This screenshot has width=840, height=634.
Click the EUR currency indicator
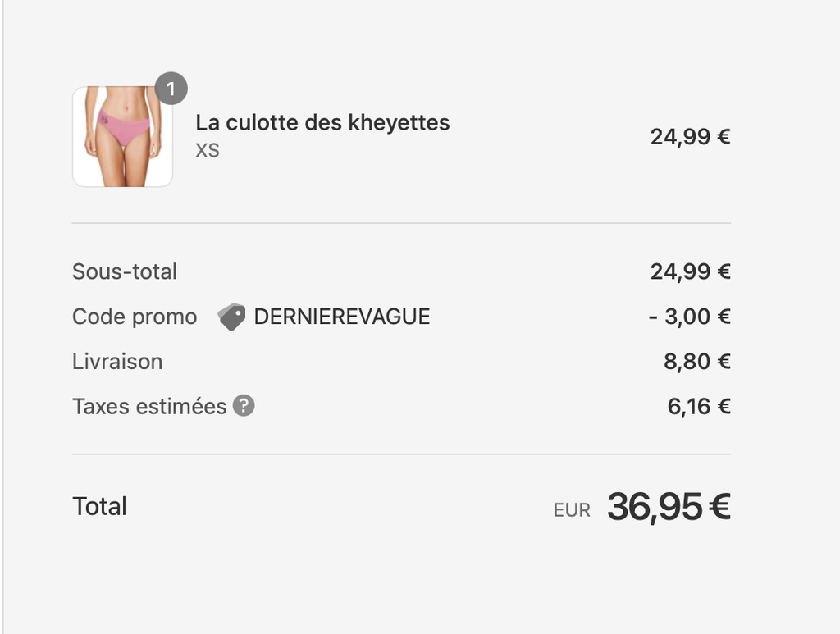(572, 510)
